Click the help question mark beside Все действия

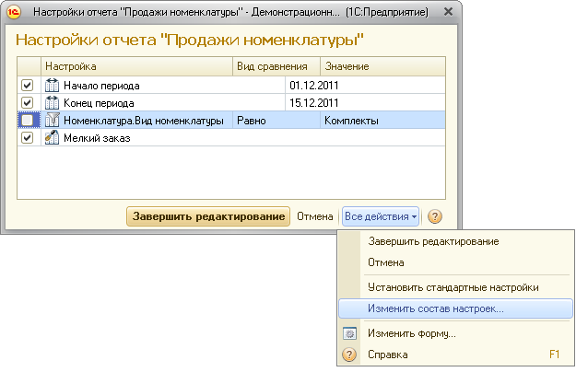point(435,216)
